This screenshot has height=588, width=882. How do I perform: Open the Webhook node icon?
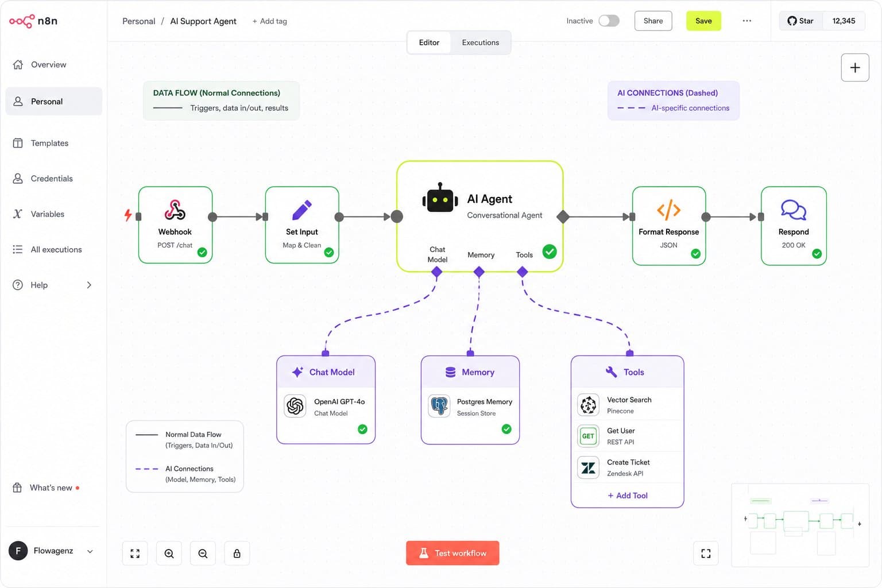(x=175, y=210)
